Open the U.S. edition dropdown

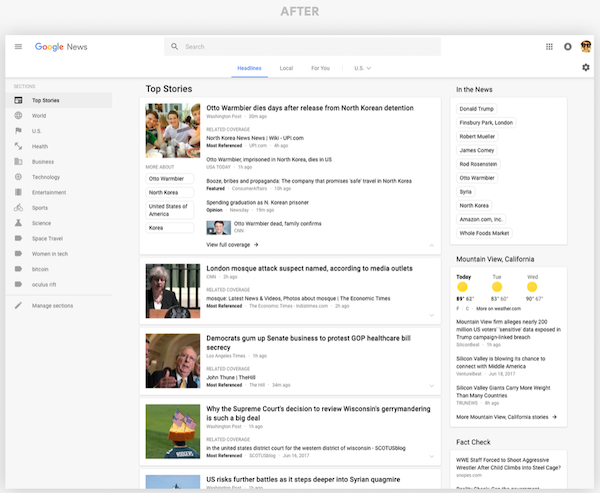(x=362, y=68)
